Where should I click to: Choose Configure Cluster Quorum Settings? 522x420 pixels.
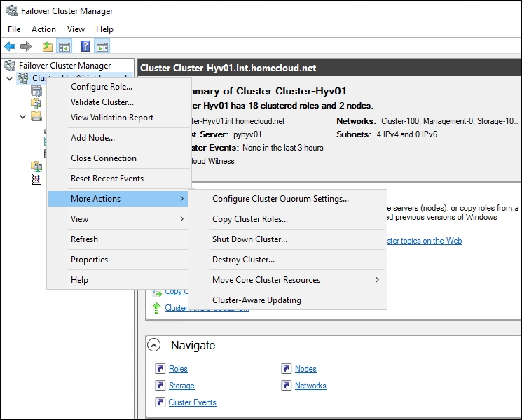[280, 199]
